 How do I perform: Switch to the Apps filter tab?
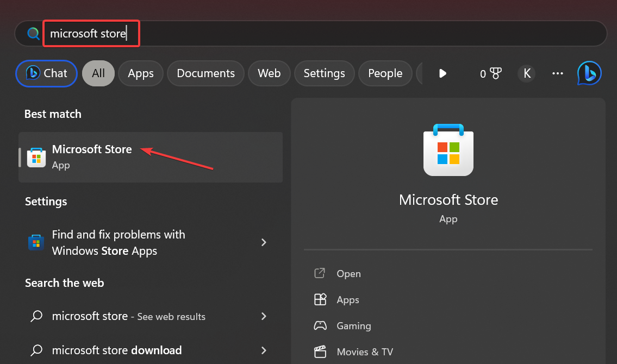(x=140, y=73)
